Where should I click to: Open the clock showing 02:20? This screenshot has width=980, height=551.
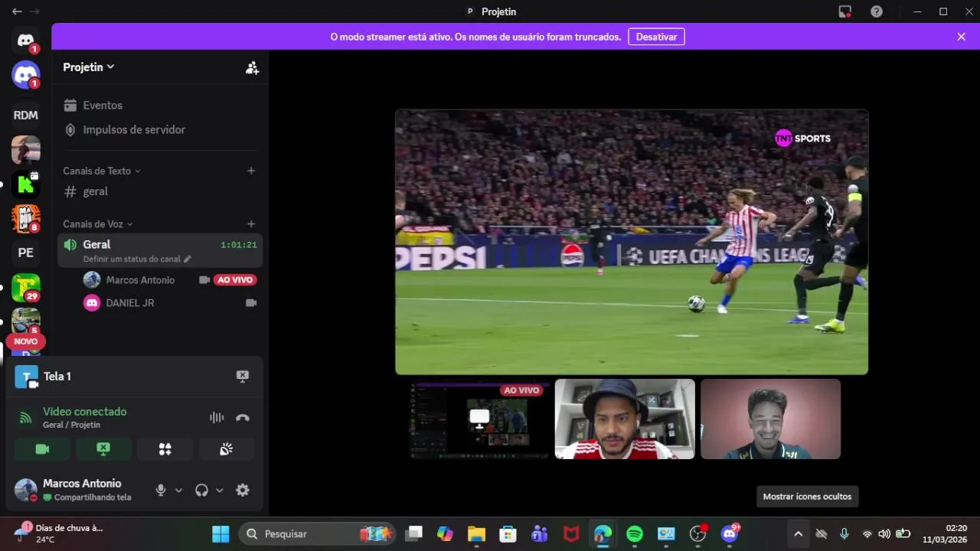tap(945, 533)
